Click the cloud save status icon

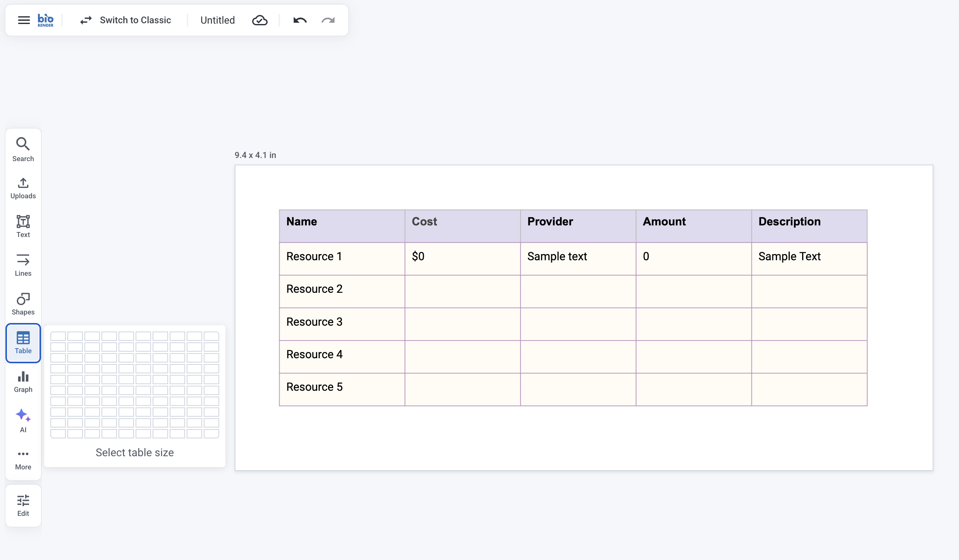click(260, 20)
